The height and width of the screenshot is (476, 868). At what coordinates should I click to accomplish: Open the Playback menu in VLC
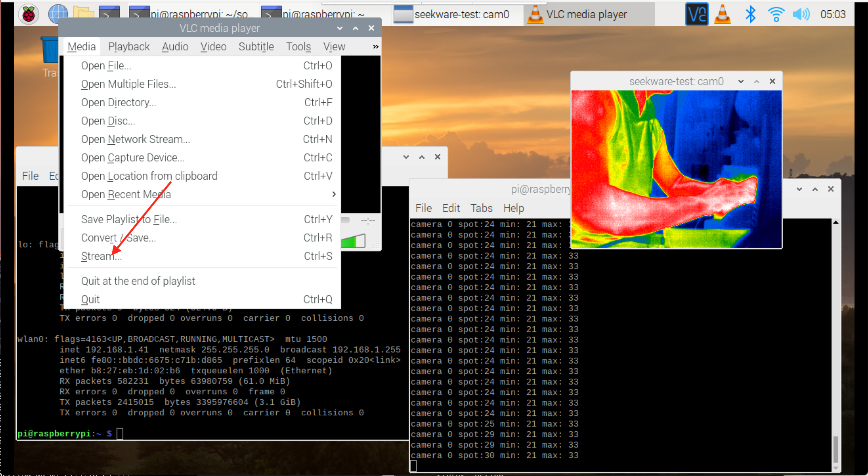click(x=129, y=46)
